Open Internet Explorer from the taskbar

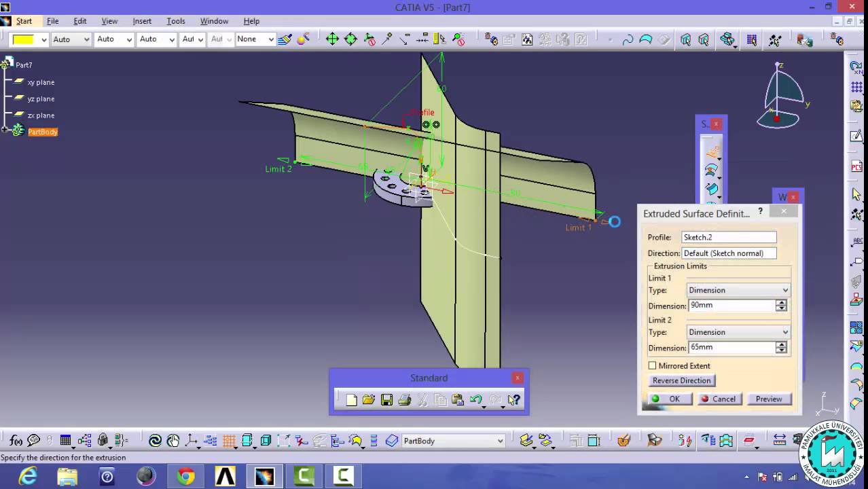coord(29,477)
